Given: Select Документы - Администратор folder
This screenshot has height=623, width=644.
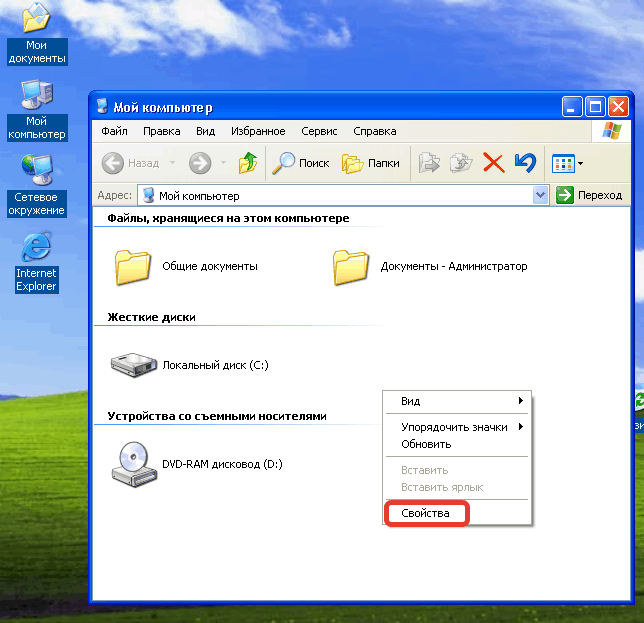Looking at the screenshot, I should [x=351, y=267].
